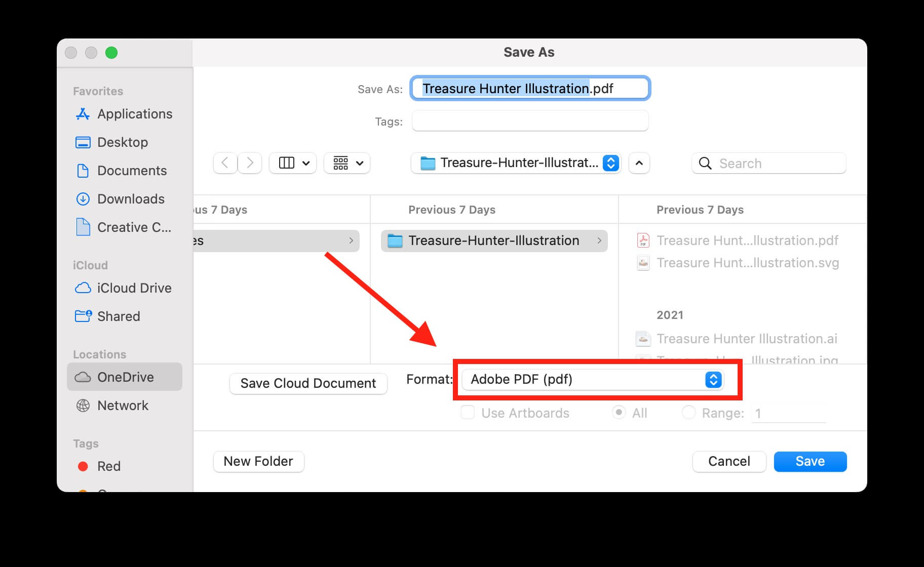Enable the Use Artboards checkbox
The image size is (924, 567).
[467, 413]
